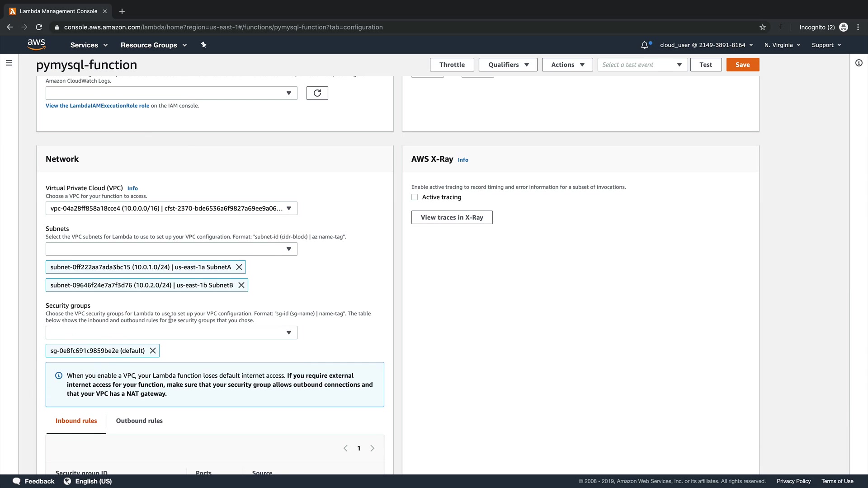868x488 pixels.
Task: Switch to the Outbound rules tab
Action: click(139, 421)
